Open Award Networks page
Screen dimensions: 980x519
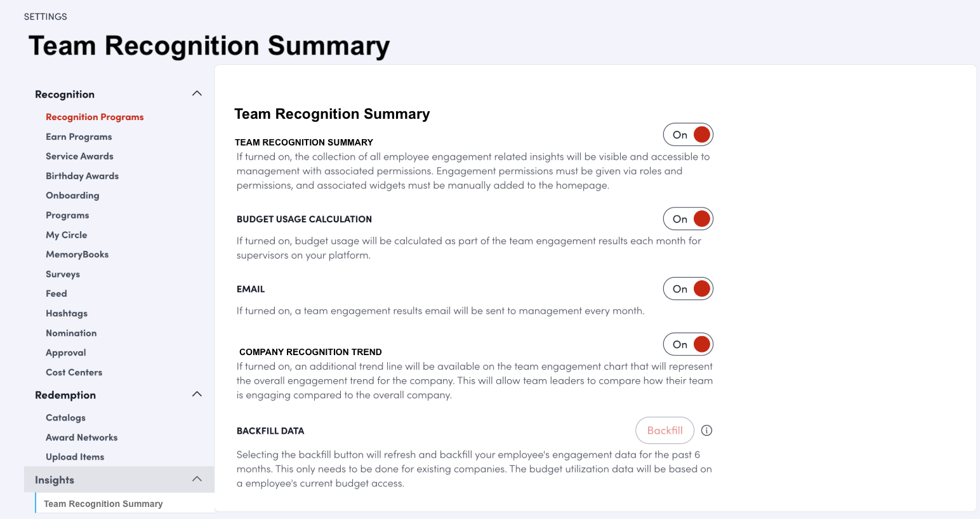81,438
